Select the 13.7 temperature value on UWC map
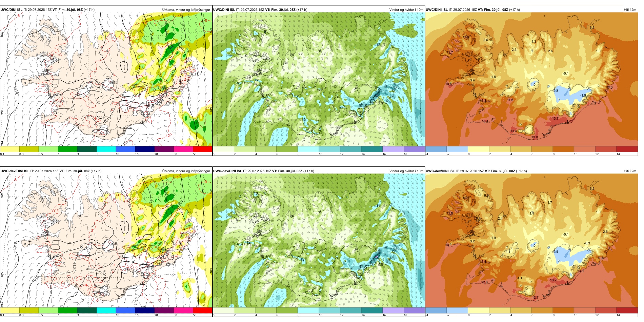Image resolution: width=644 pixels, height=322 pixels. click(x=555, y=119)
